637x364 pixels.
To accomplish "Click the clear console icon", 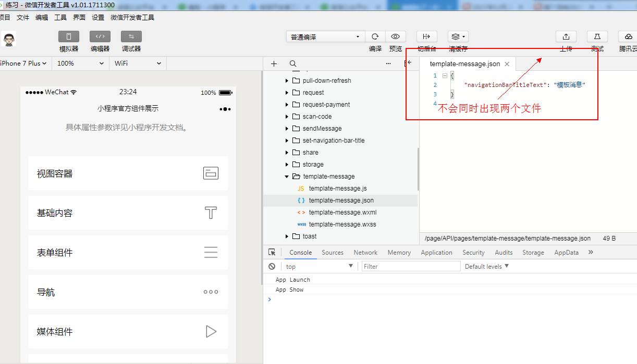I will pyautogui.click(x=272, y=266).
